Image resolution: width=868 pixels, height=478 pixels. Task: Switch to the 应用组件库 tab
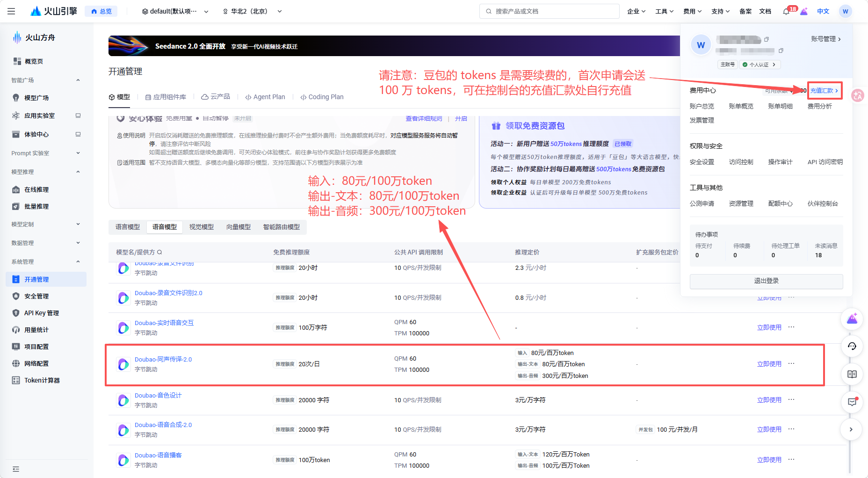(x=166, y=97)
